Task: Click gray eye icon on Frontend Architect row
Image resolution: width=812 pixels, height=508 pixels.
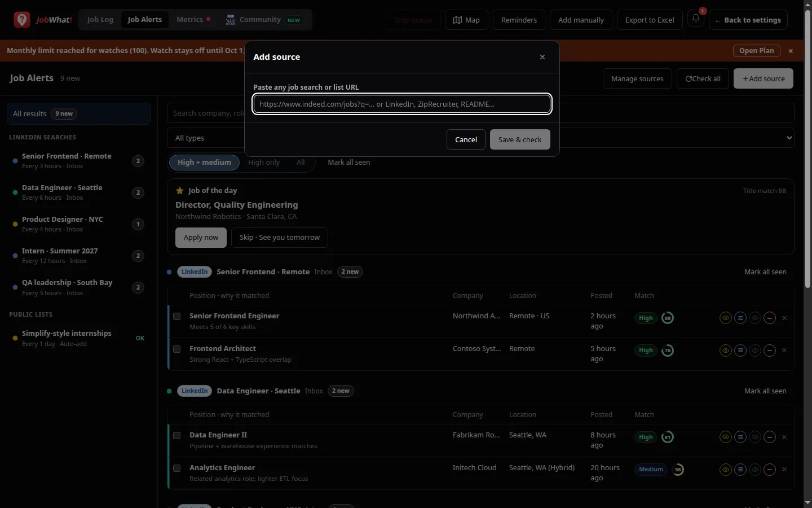Action: [x=755, y=351]
